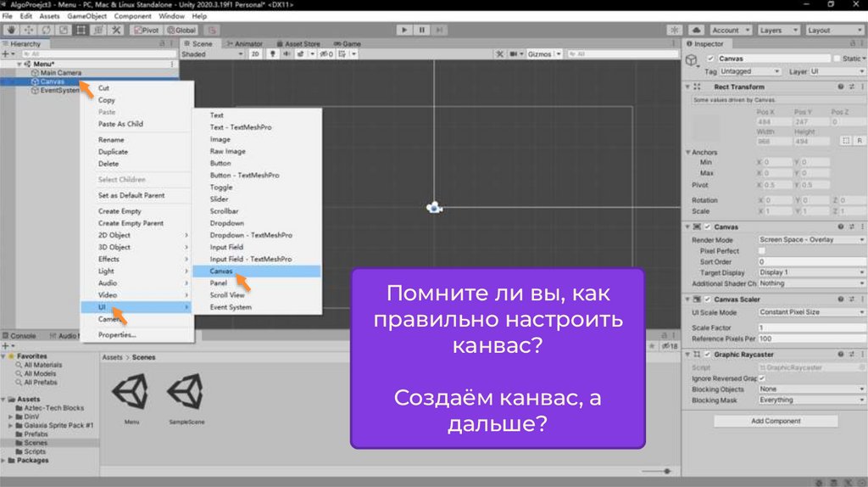This screenshot has height=487, width=868.
Task: Select the Hand tool in the toolbar
Action: (12, 30)
